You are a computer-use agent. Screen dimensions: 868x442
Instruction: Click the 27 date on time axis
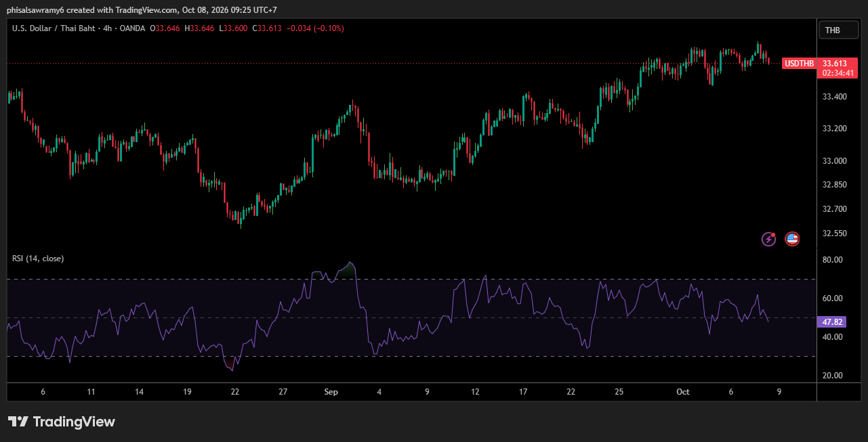pos(283,392)
